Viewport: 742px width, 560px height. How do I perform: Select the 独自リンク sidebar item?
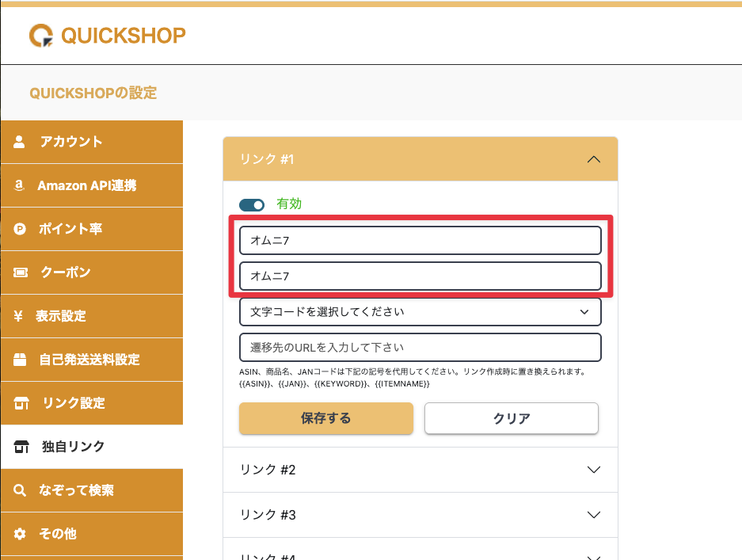[x=73, y=447]
